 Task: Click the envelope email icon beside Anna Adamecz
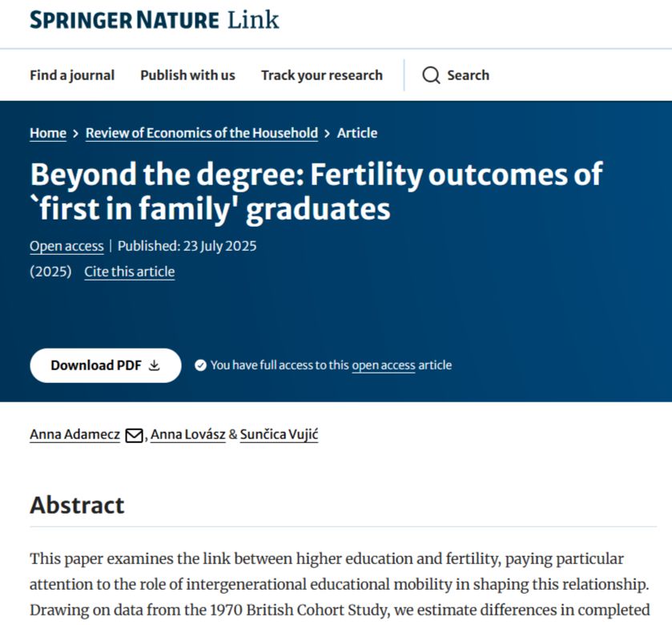click(134, 435)
